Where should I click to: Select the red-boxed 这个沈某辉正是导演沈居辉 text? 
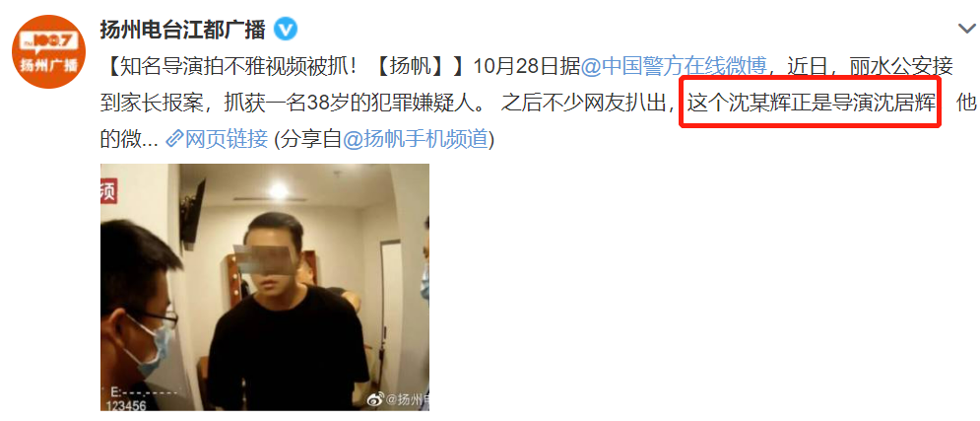click(811, 103)
